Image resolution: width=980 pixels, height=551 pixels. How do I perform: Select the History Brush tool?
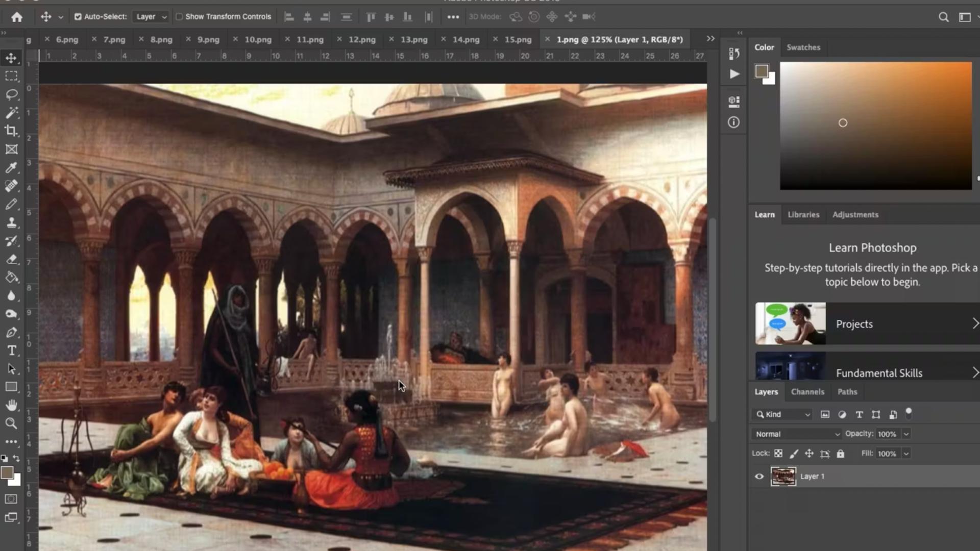pos(11,241)
